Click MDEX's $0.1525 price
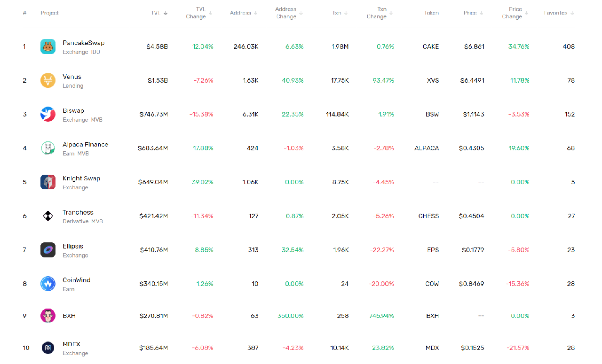The width and height of the screenshot is (602, 364). [473, 348]
